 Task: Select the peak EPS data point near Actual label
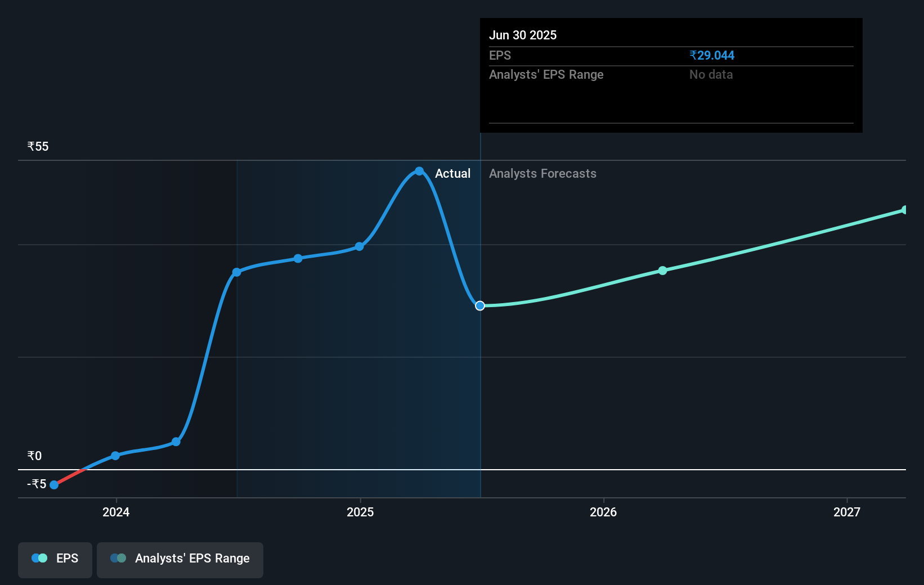coord(419,172)
